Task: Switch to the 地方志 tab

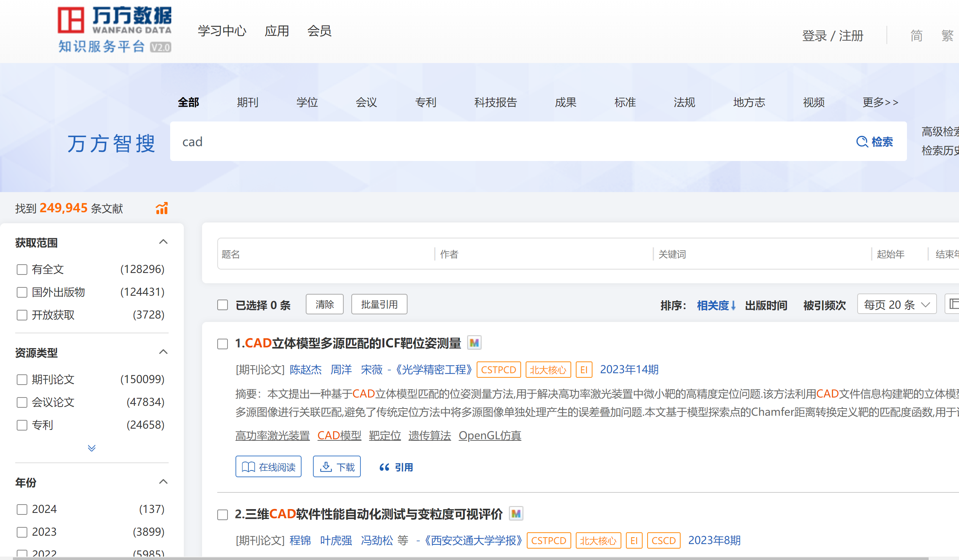Action: pyautogui.click(x=749, y=102)
